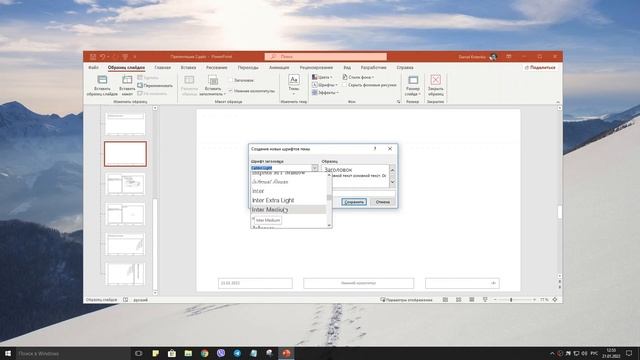Click Fit slide to window icon
The height and width of the screenshot is (360, 640).
(555, 300)
